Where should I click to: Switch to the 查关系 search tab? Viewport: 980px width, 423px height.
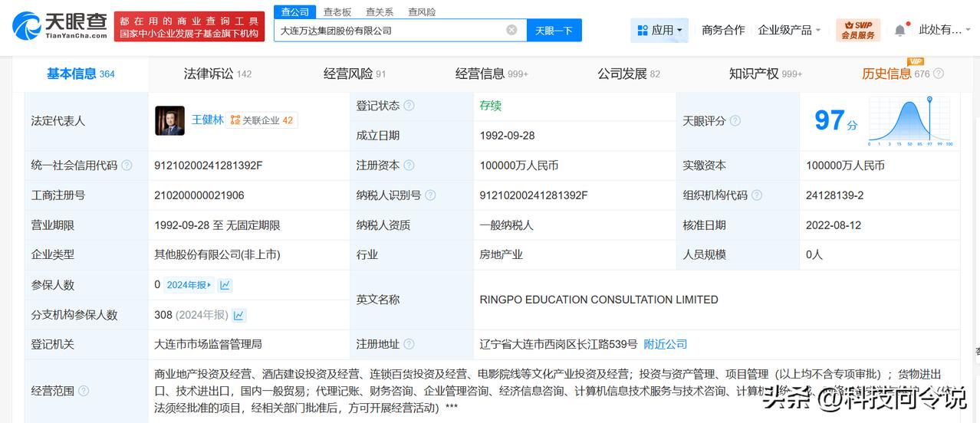(x=380, y=12)
